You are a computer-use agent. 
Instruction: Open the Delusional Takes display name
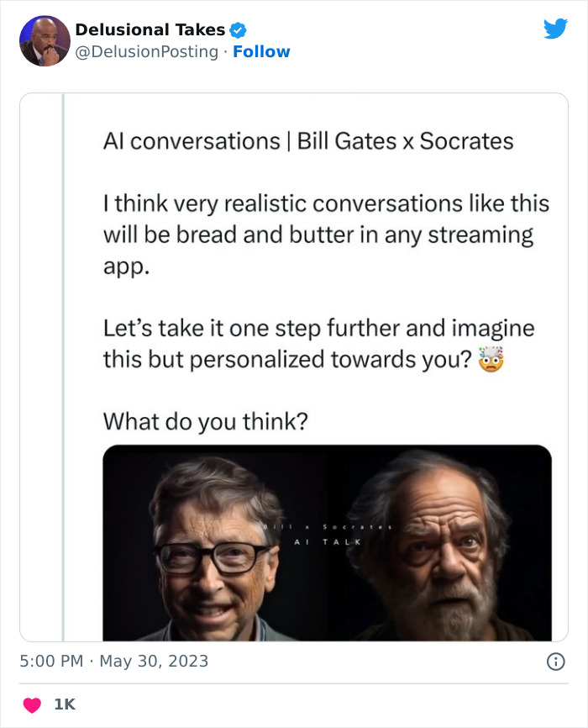[150, 30]
